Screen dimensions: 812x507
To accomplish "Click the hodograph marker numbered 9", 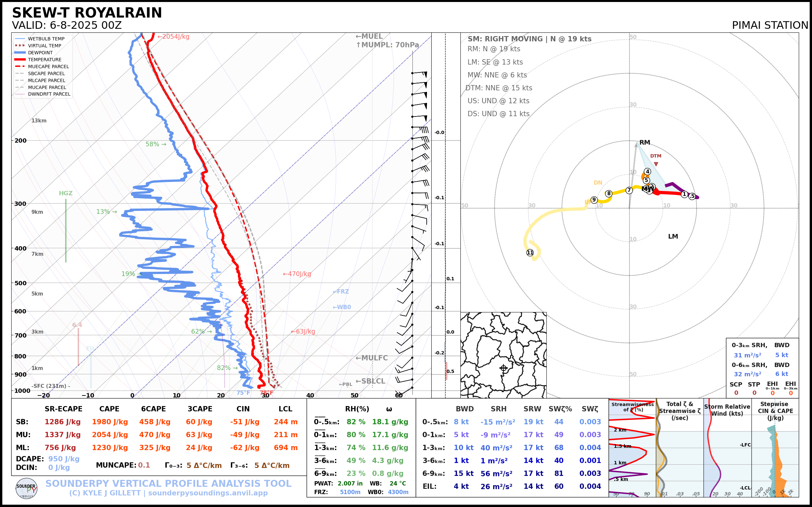I will tap(594, 200).
